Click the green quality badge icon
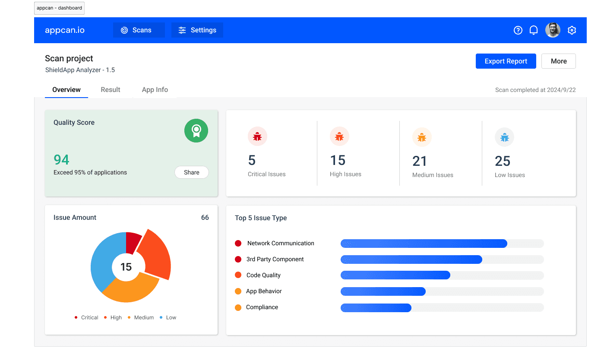This screenshot has height=364, width=604. [x=196, y=130]
